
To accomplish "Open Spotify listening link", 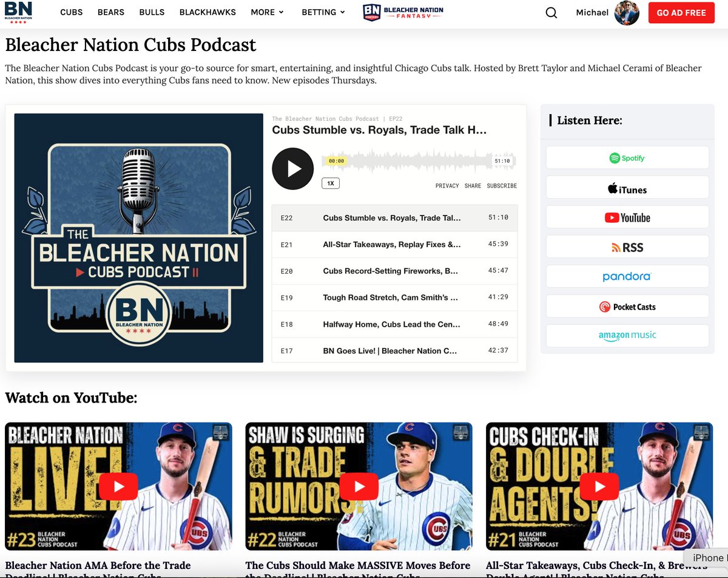I will pyautogui.click(x=627, y=158).
